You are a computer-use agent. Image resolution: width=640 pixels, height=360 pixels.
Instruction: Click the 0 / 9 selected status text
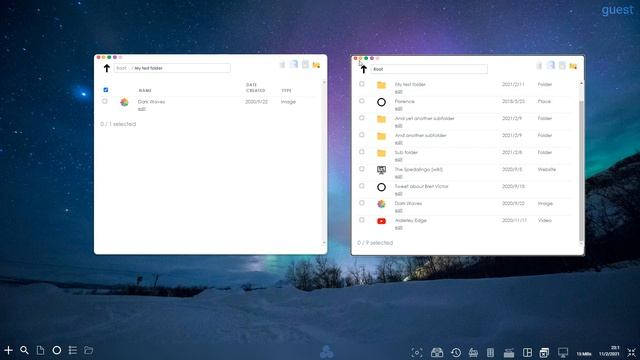click(375, 243)
